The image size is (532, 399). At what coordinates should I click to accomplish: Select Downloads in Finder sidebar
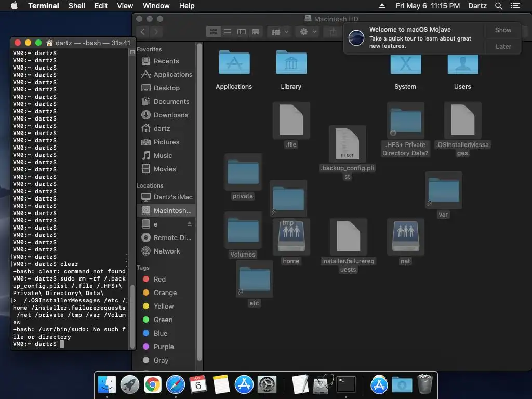tap(166, 115)
